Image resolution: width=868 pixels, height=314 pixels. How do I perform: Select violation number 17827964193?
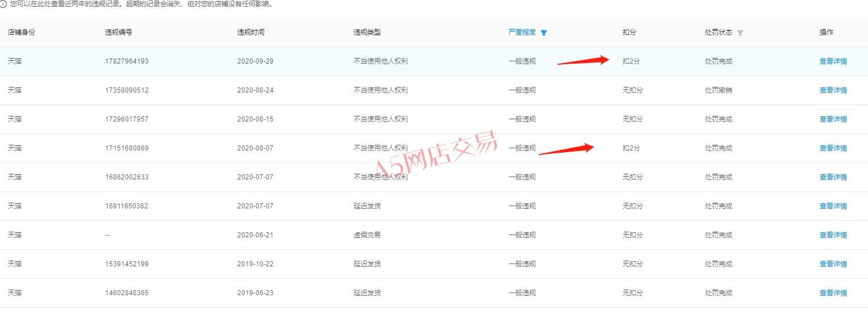point(127,61)
